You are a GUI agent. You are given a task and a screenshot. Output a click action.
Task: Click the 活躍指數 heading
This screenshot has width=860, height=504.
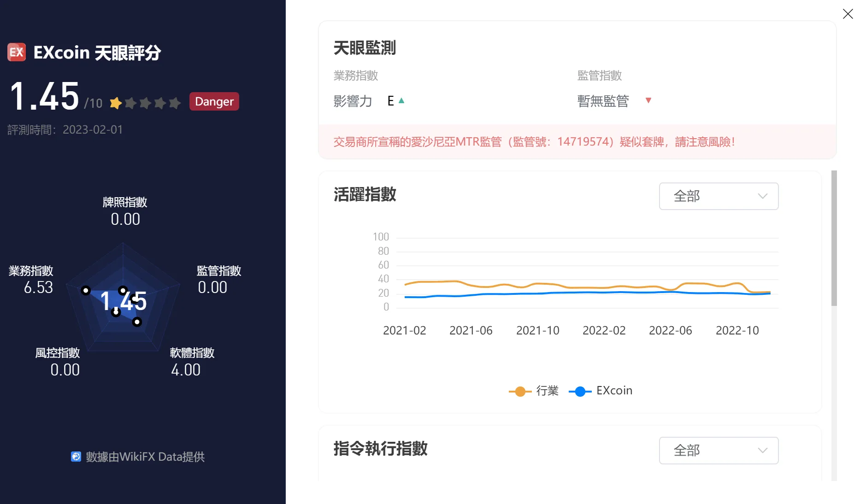tap(365, 194)
